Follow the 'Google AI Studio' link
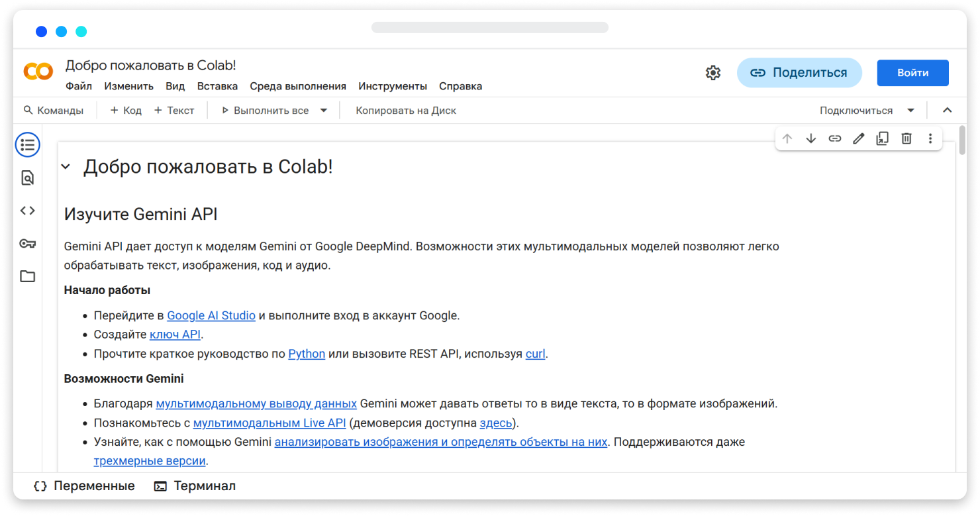The height and width of the screenshot is (516, 980). 211,316
